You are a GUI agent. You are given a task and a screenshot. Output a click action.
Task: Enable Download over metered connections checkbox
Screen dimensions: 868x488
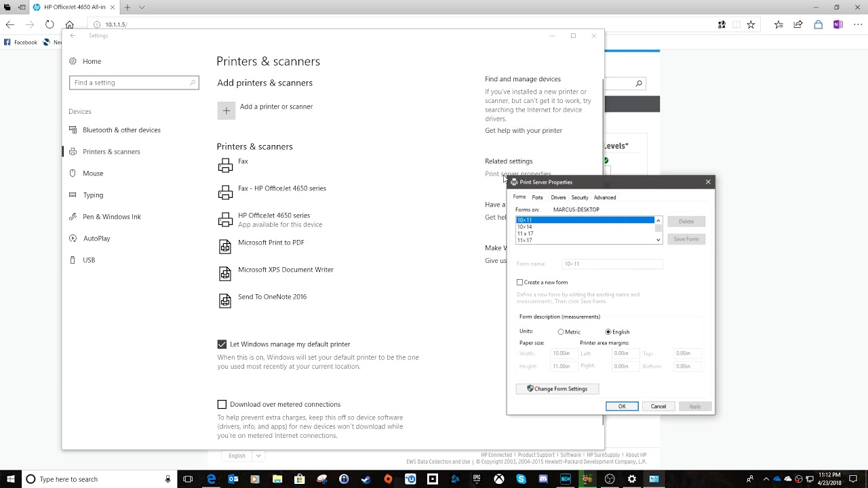click(x=222, y=405)
